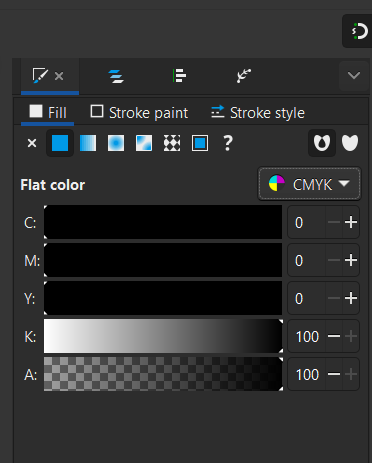Choose the linear gradient fill icon
372x463 pixels.
[88, 143]
